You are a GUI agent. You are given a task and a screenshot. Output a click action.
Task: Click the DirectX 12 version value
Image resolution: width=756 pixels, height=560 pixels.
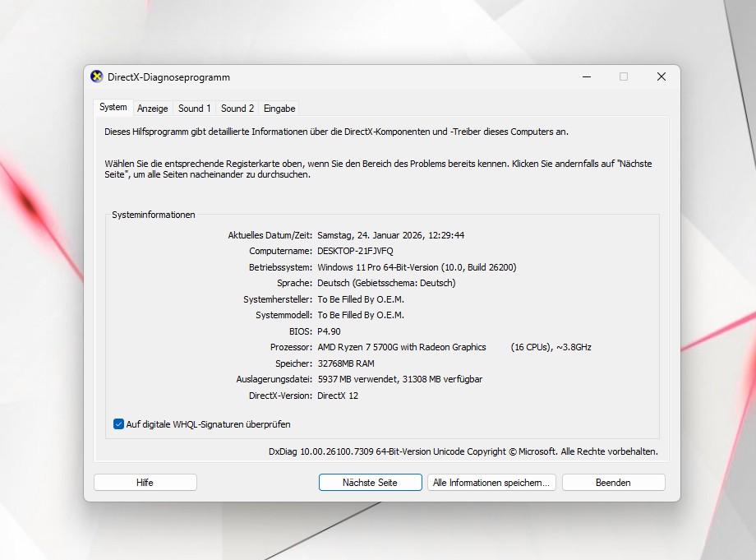click(338, 396)
